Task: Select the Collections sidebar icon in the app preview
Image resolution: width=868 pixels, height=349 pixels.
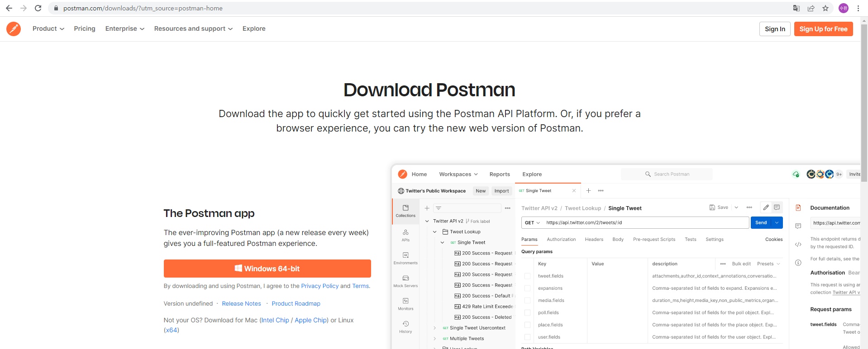Action: pos(405,211)
